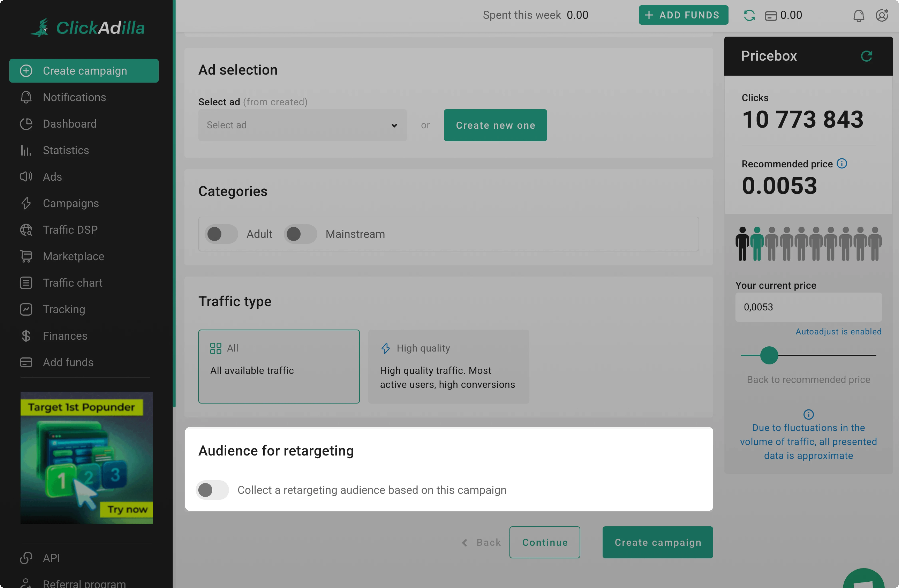Open the Tracking section
The image size is (899, 588).
point(64,309)
